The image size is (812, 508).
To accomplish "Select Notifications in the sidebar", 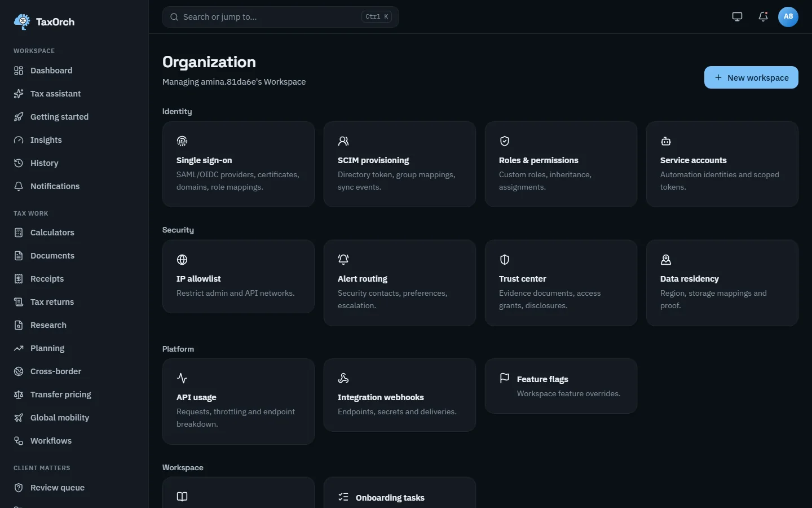I will pos(74,186).
